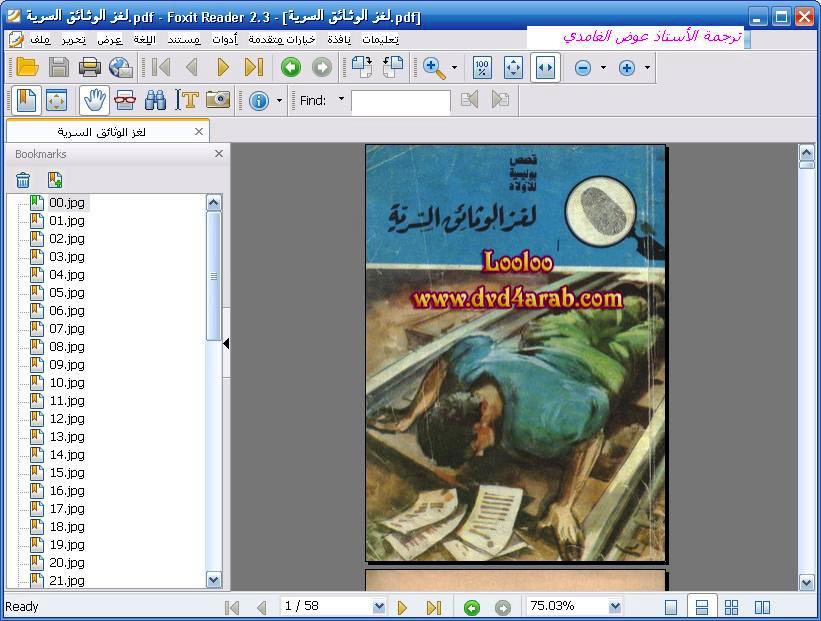The image size is (821, 621).
Task: Go to next page in status bar
Action: [x=402, y=608]
